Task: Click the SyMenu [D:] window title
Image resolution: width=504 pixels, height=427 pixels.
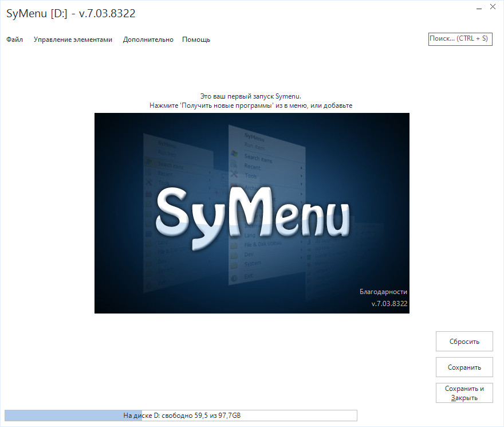Action: click(x=70, y=14)
